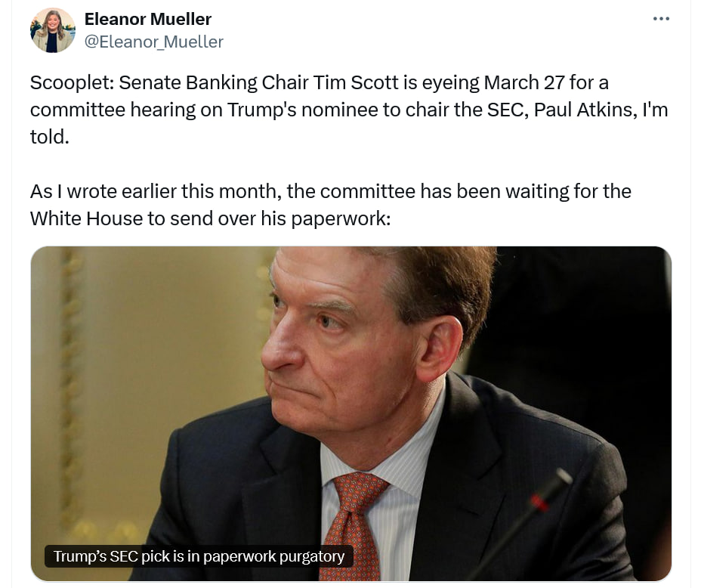Click the avatar thumbnail beside the username
This screenshot has width=701, height=588.
[x=53, y=30]
